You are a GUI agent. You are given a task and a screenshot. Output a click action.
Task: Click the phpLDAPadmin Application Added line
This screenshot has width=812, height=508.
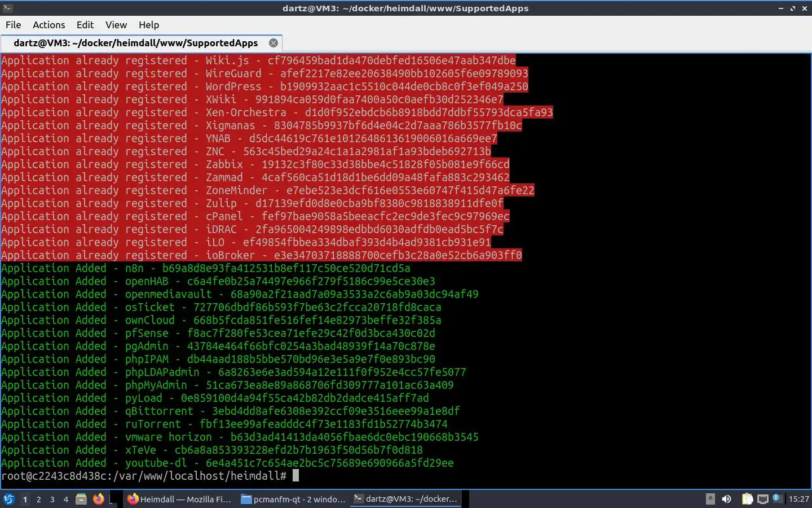click(233, 372)
